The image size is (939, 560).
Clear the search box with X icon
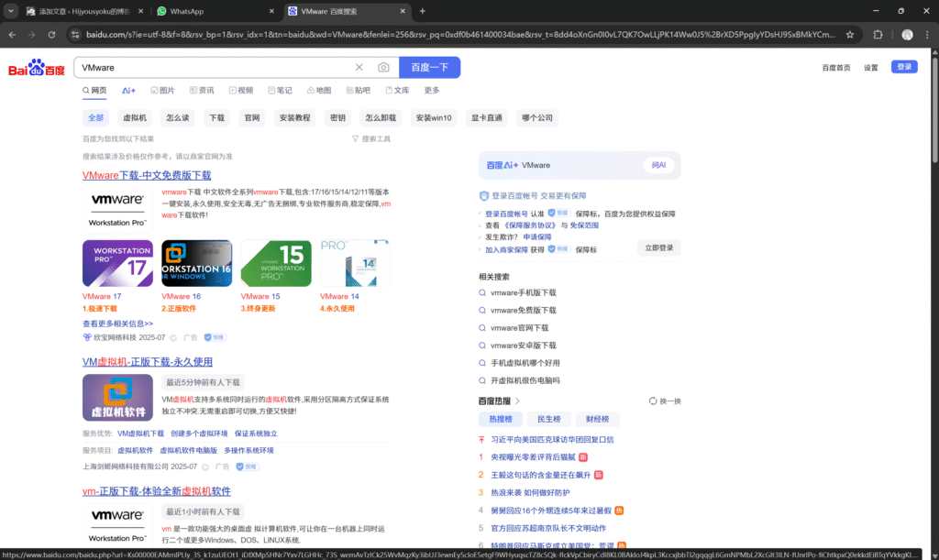click(x=359, y=68)
